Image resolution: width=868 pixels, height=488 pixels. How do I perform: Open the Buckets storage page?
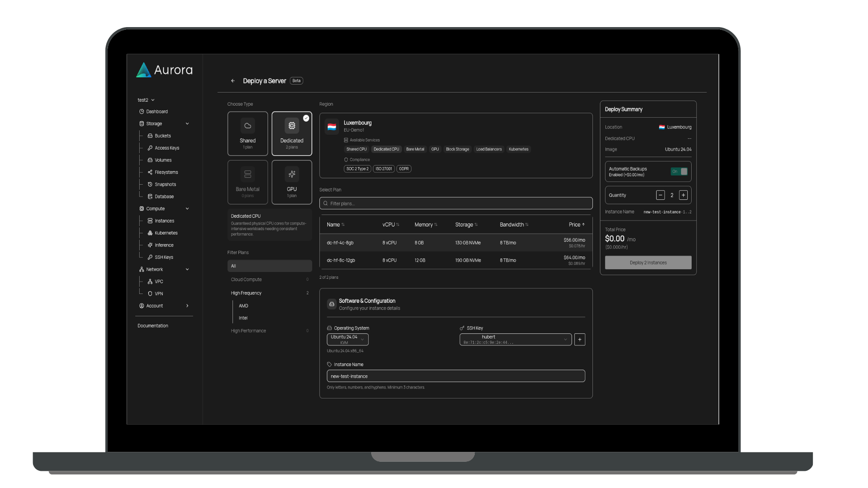coord(162,136)
